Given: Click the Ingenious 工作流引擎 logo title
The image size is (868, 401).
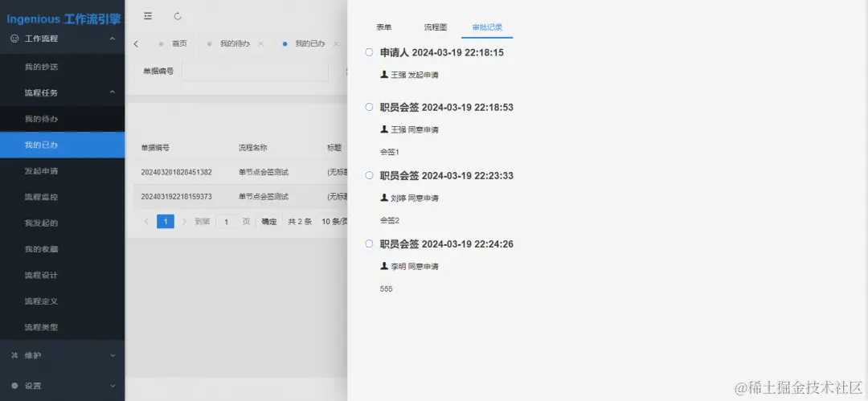Looking at the screenshot, I should [63, 19].
